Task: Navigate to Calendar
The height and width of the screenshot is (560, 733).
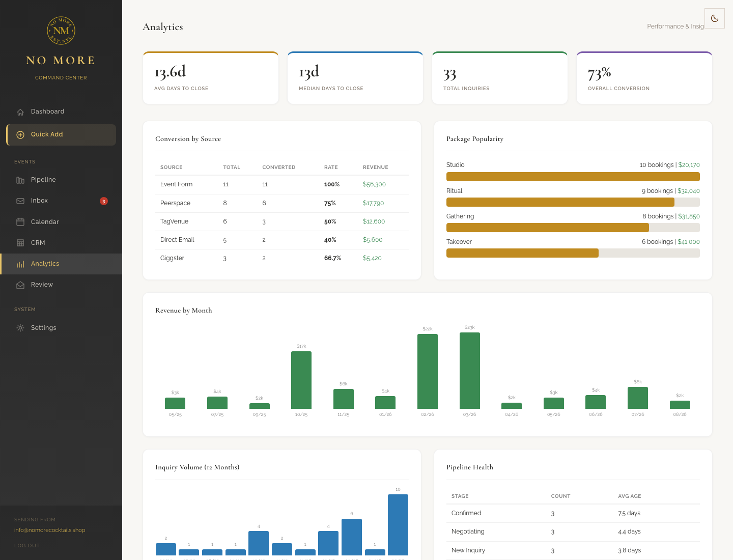Action: (x=61, y=222)
